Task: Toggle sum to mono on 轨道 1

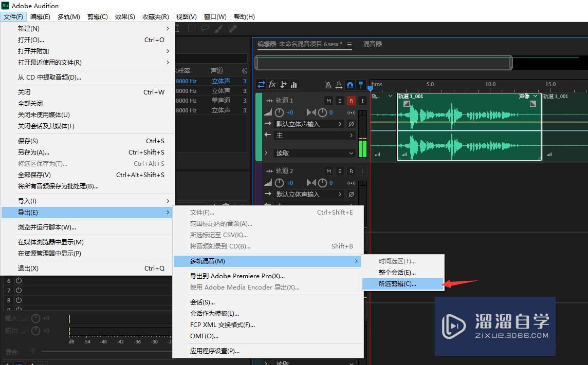Action: (x=351, y=112)
